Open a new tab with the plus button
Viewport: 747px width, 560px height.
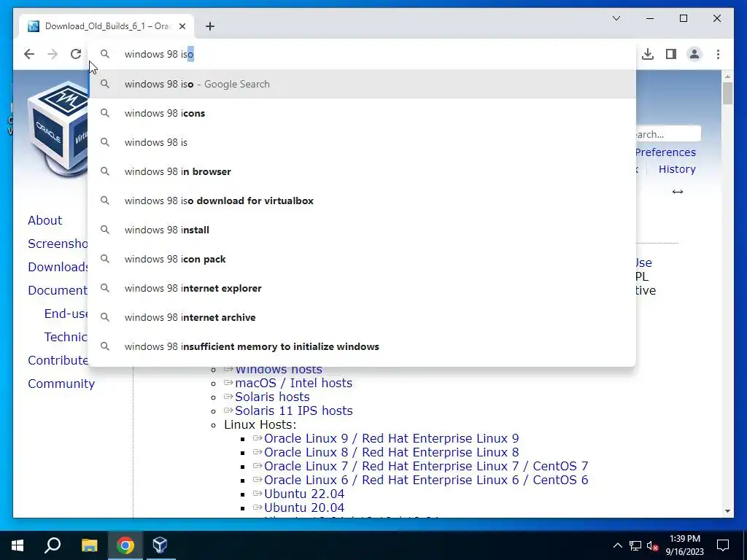click(209, 26)
